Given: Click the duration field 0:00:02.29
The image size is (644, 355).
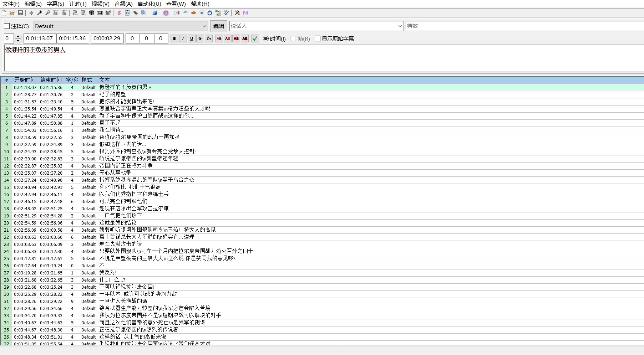Looking at the screenshot, I should point(107,38).
